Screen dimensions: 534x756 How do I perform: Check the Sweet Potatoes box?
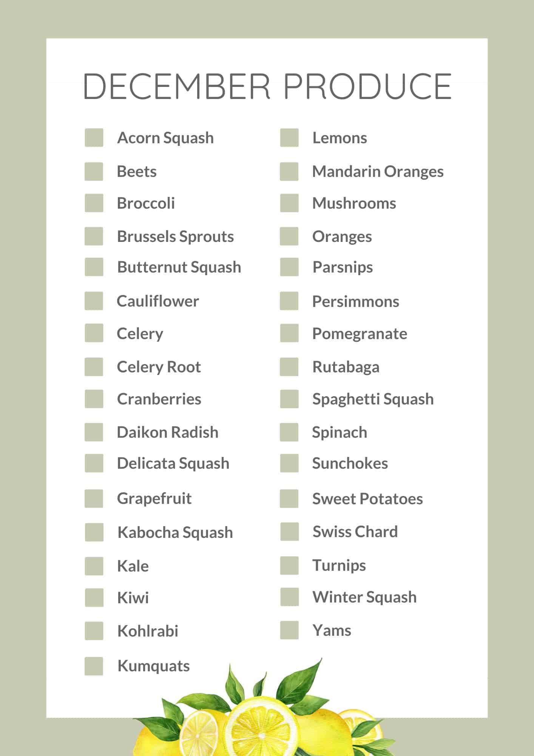[x=289, y=498]
